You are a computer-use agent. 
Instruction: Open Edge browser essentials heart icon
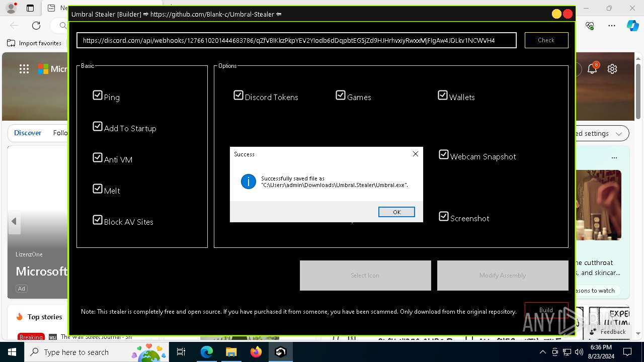coord(590,26)
